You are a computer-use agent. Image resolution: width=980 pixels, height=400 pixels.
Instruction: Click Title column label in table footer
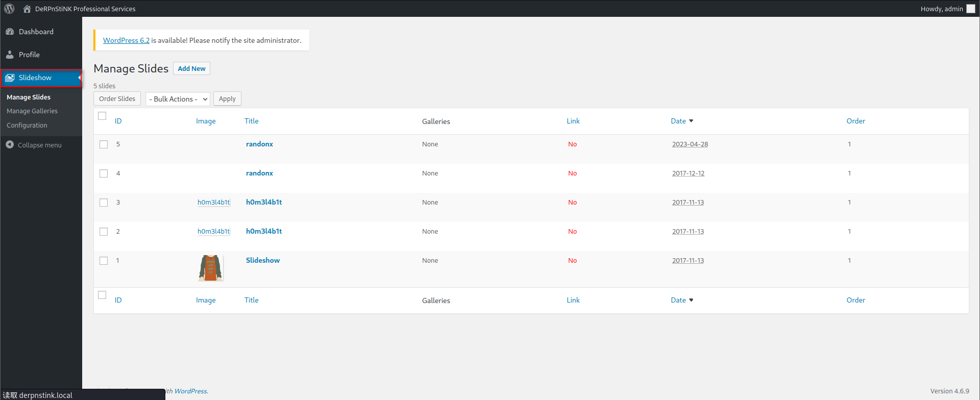point(252,300)
